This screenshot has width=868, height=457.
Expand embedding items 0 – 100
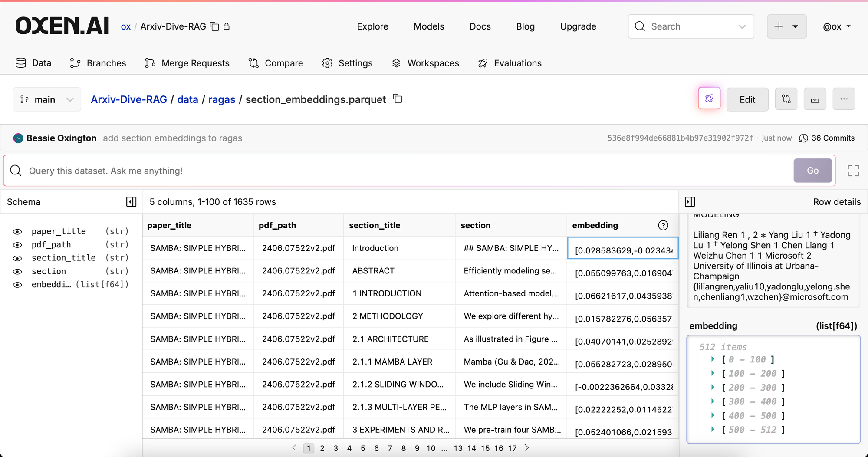(713, 359)
